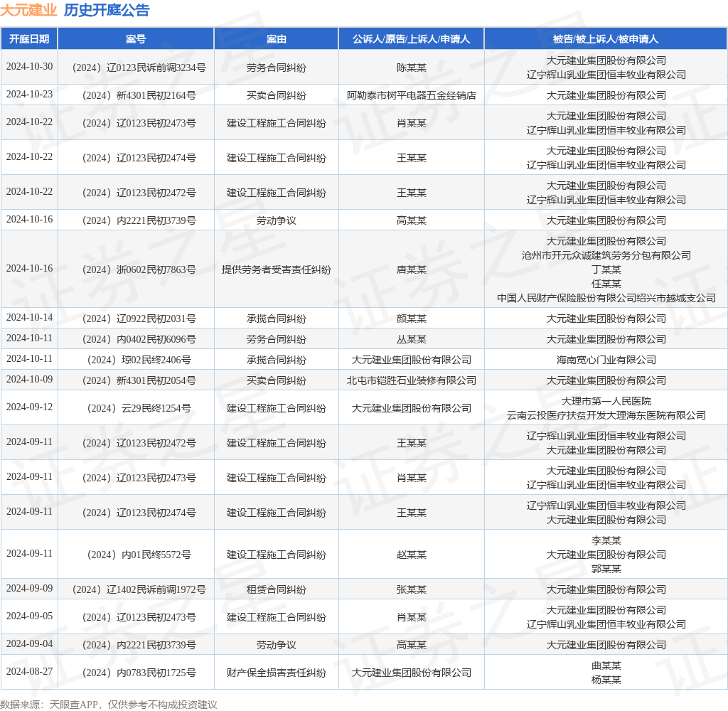Click case number (2024)云29民终1254号
The width and height of the screenshot is (728, 711).
[x=139, y=409]
